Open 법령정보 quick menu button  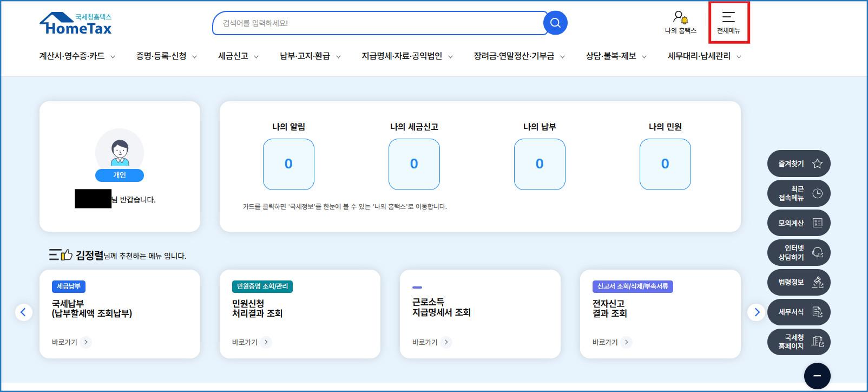click(x=799, y=282)
